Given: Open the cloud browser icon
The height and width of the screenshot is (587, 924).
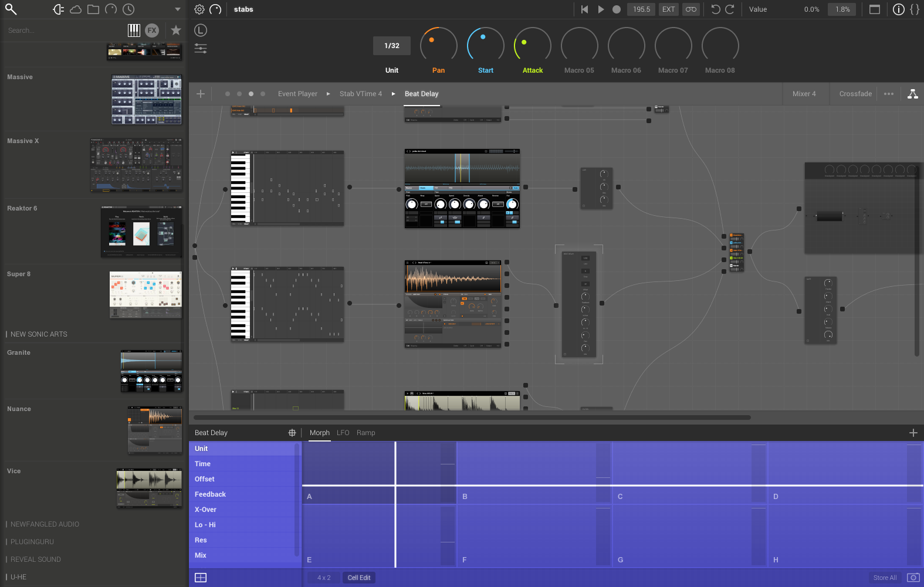Looking at the screenshot, I should pos(76,9).
